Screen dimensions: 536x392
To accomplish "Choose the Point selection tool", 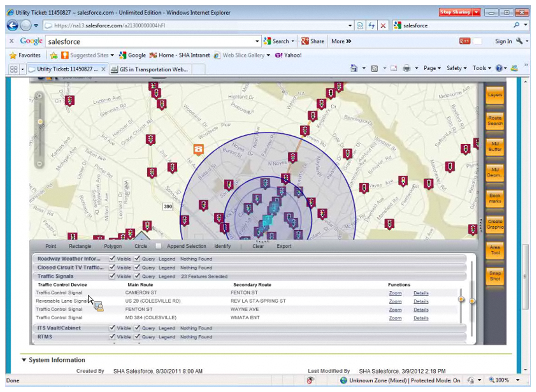I will click(50, 246).
